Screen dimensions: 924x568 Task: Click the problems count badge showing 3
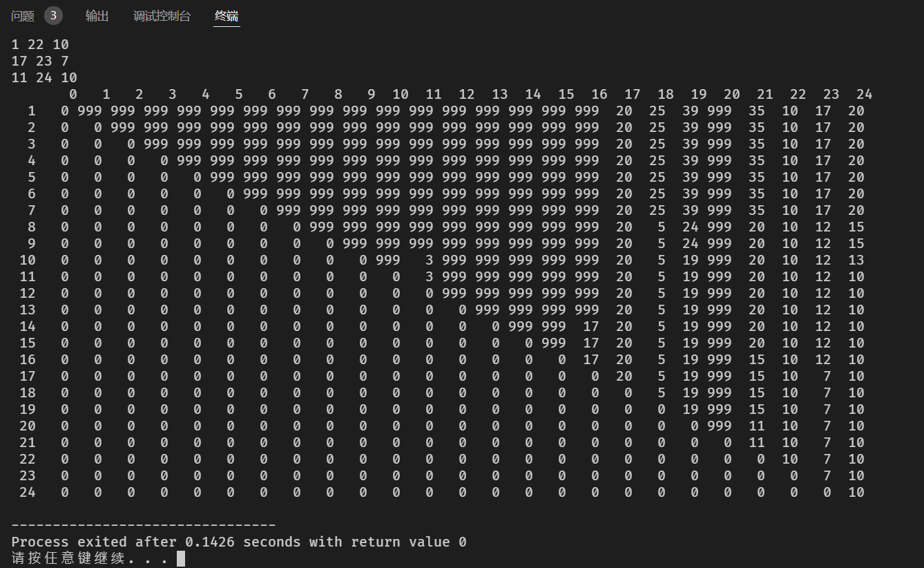53,16
